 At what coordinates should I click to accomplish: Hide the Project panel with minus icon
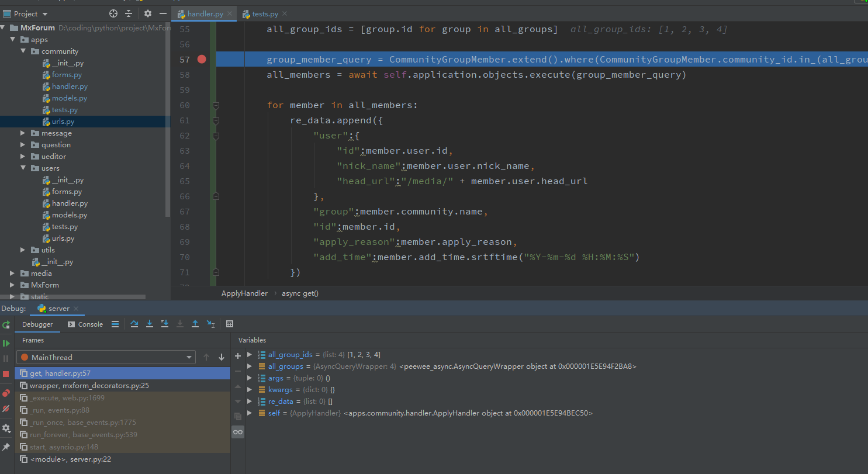pos(163,13)
